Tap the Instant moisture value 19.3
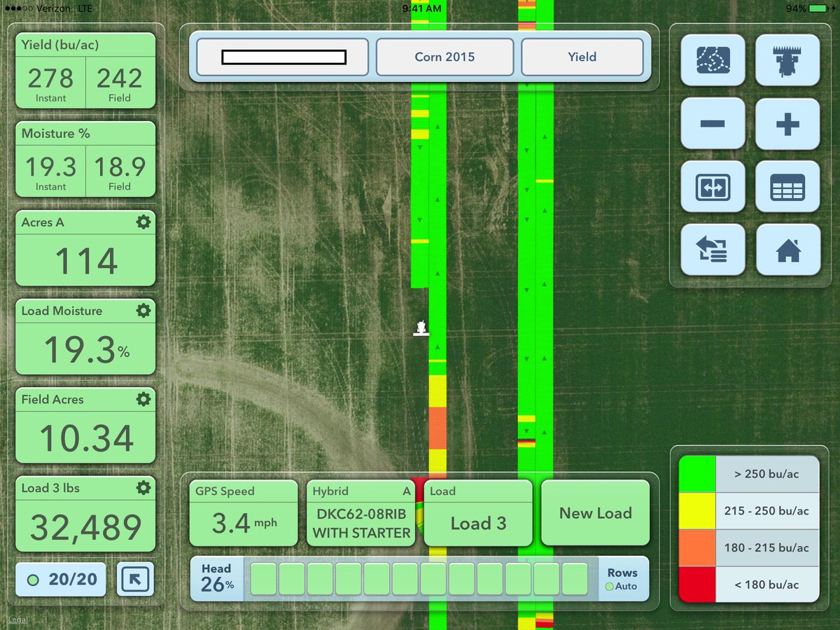840x630 pixels. coord(51,167)
